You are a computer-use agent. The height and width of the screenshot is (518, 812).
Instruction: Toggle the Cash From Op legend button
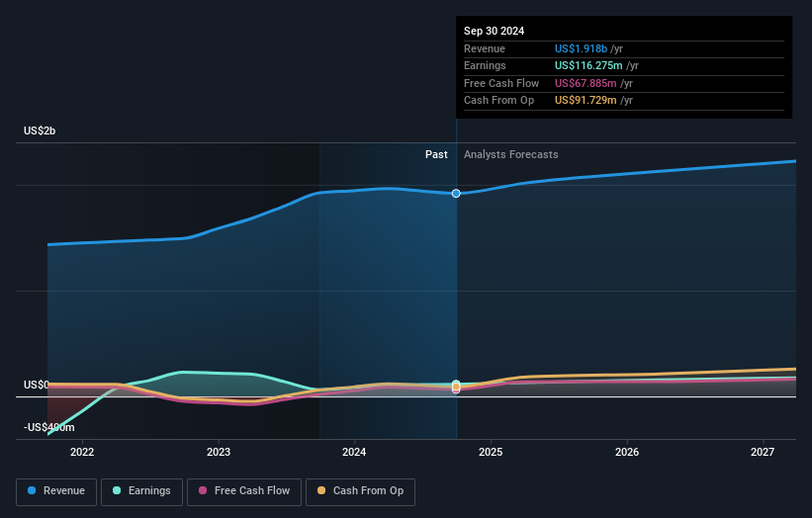coord(360,491)
